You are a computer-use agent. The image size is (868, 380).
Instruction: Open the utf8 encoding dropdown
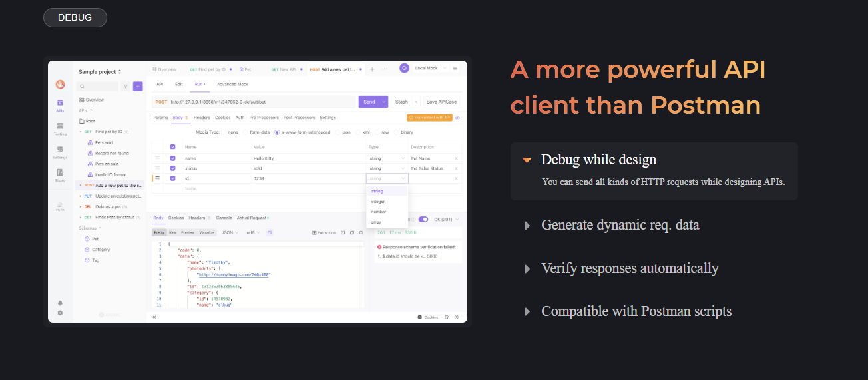tap(253, 233)
